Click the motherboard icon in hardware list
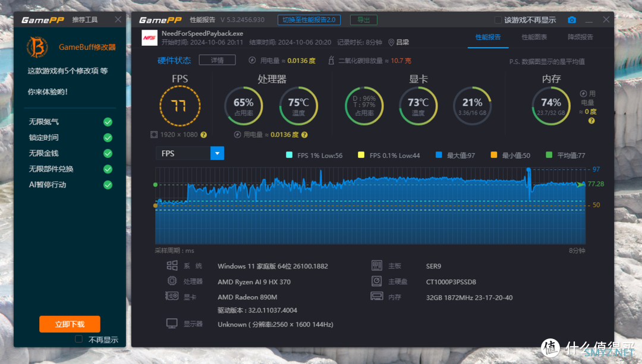Viewport: 642px width, 364px height. click(x=377, y=265)
